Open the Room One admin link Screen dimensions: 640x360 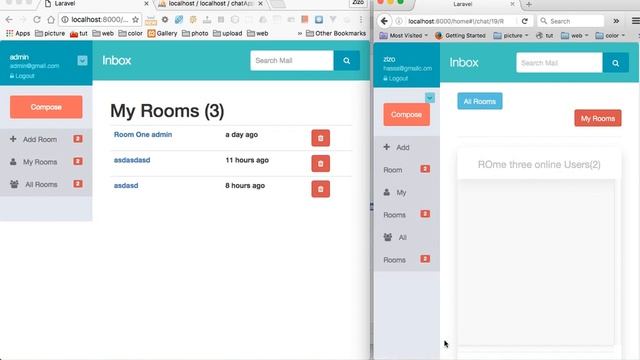(x=143, y=134)
